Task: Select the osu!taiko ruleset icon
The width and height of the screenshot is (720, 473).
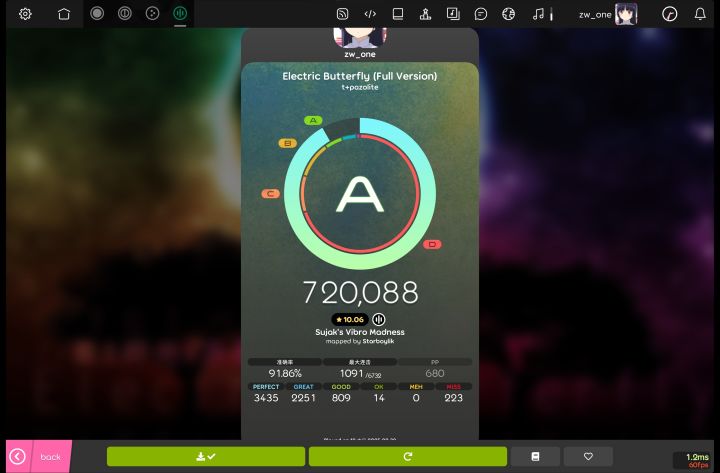Action: pyautogui.click(x=124, y=13)
